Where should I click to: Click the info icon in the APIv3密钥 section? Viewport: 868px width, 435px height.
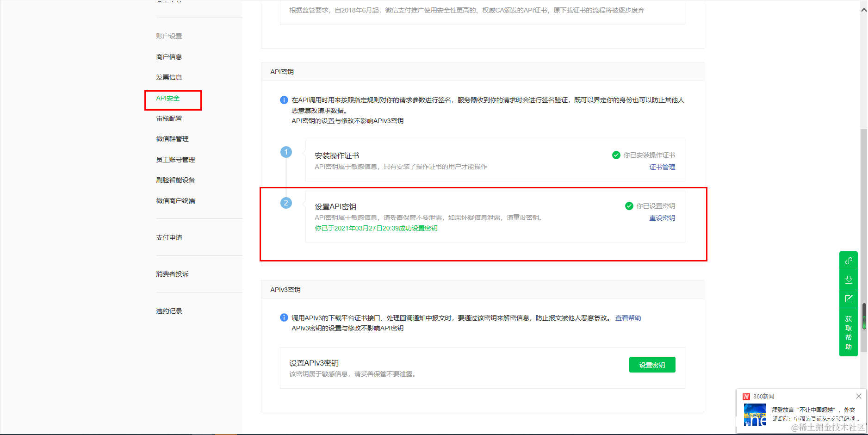[284, 317]
